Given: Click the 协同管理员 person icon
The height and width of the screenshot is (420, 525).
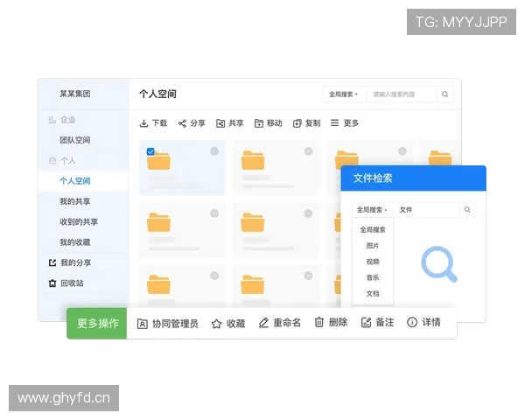Looking at the screenshot, I should coord(143,324).
